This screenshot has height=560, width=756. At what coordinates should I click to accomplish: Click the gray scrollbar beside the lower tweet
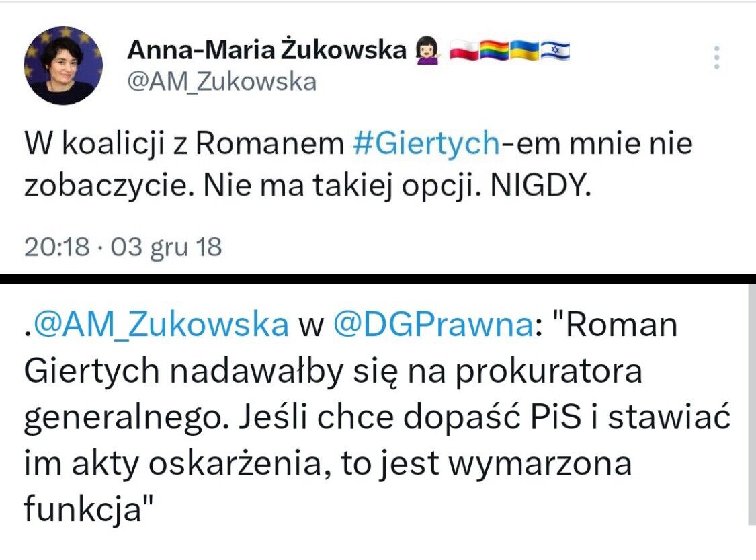click(750, 403)
